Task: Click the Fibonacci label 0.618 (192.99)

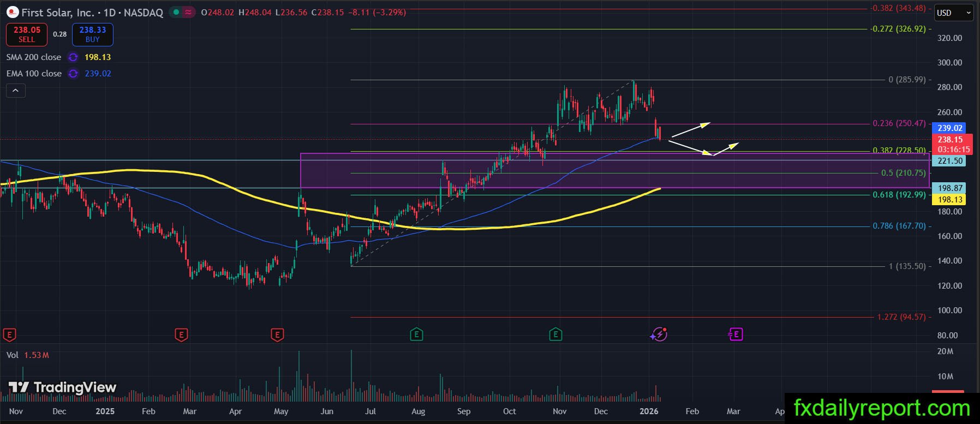Action: pyautogui.click(x=899, y=195)
